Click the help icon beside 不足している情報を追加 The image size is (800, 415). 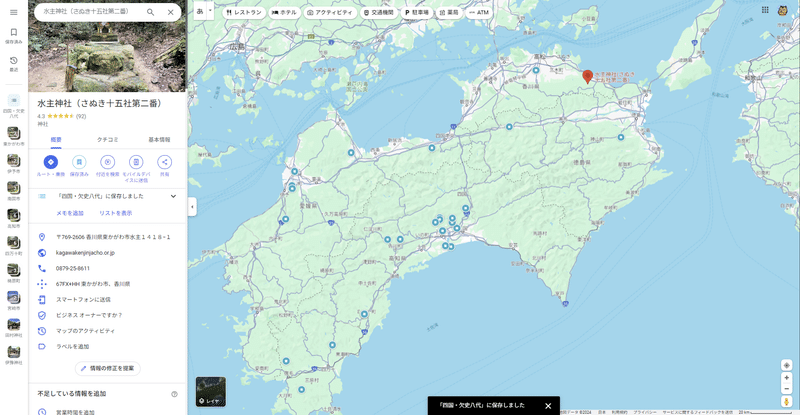click(174, 394)
